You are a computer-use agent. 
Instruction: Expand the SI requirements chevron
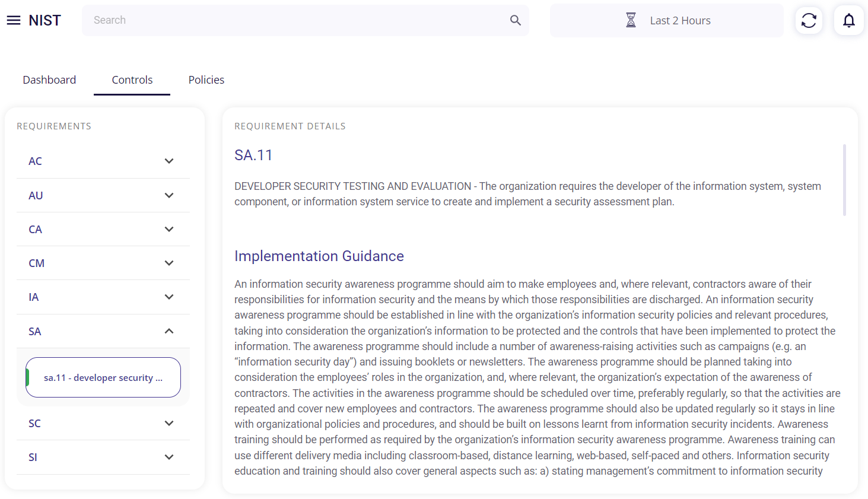coord(169,457)
